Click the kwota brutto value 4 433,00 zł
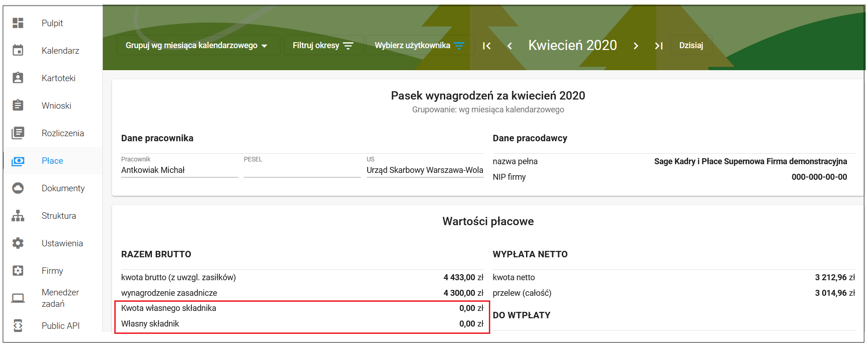The height and width of the screenshot is (349, 868). (x=464, y=277)
